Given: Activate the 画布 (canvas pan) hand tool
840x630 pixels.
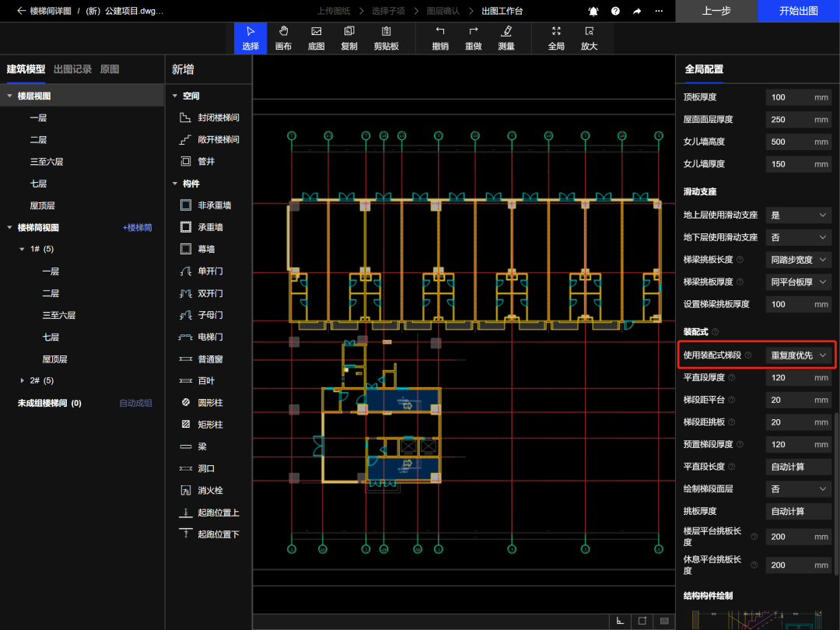Looking at the screenshot, I should pyautogui.click(x=283, y=37).
